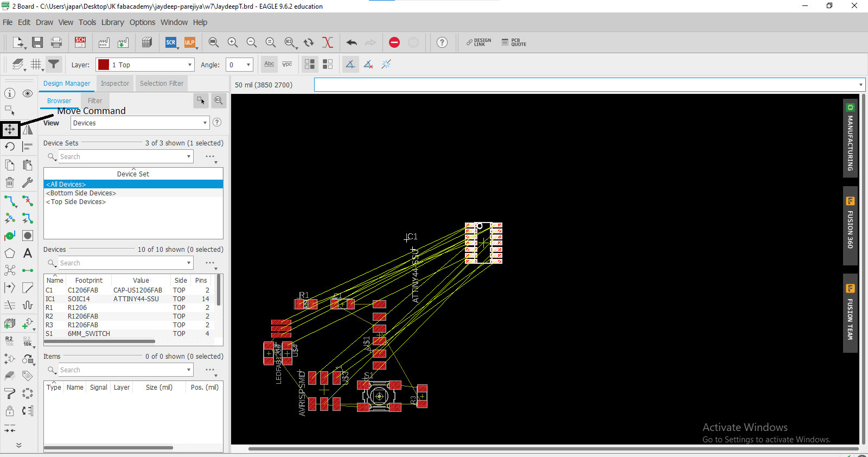Select the Paste tool
868x457 pixels.
click(28, 165)
